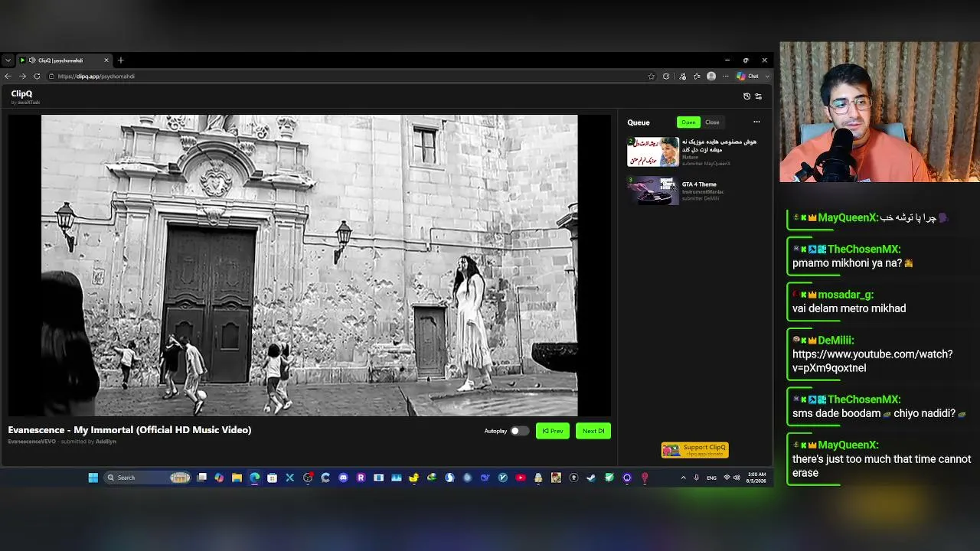Open the ClipQ settings sliders icon
Screen dimensions: 980x551
click(758, 96)
